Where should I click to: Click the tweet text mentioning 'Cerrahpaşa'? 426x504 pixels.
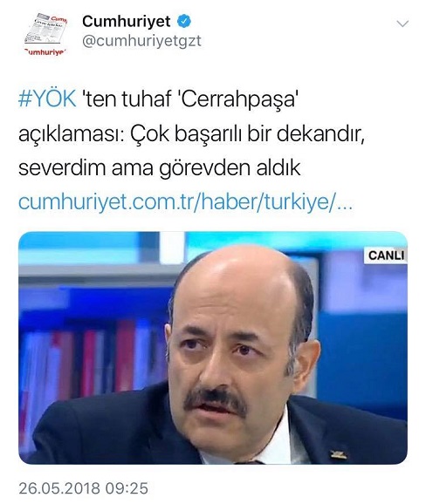(x=191, y=133)
